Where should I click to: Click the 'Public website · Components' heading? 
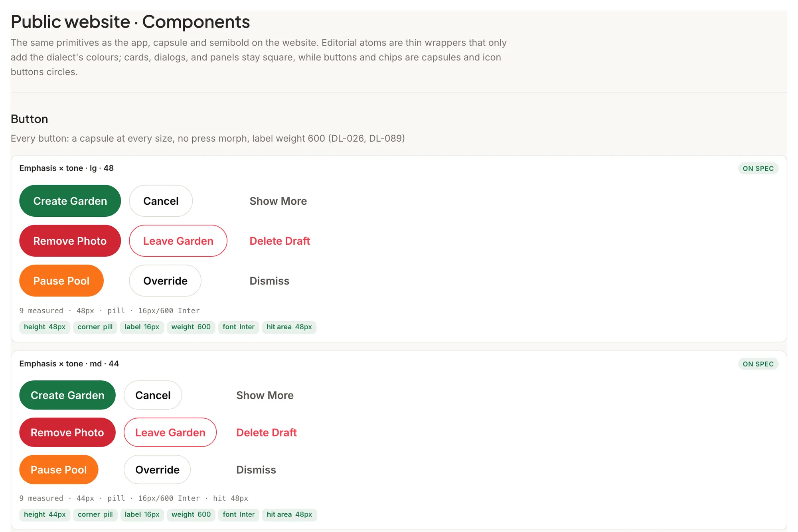pos(130,22)
